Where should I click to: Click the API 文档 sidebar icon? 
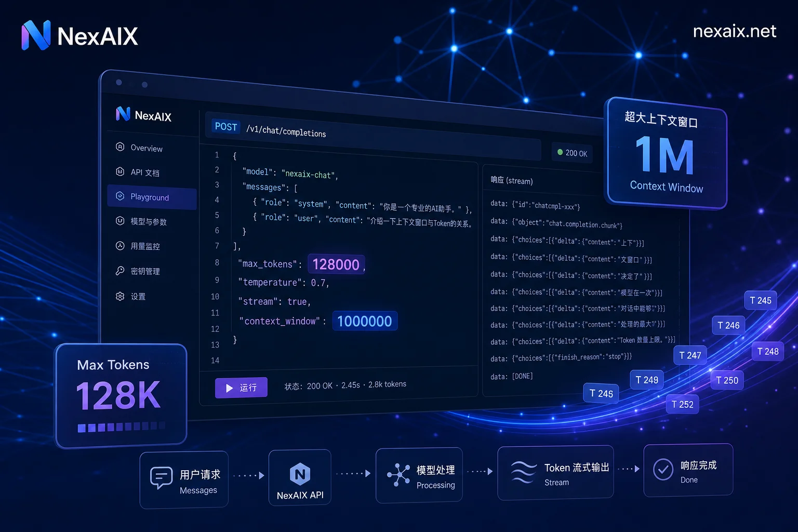[x=120, y=171]
